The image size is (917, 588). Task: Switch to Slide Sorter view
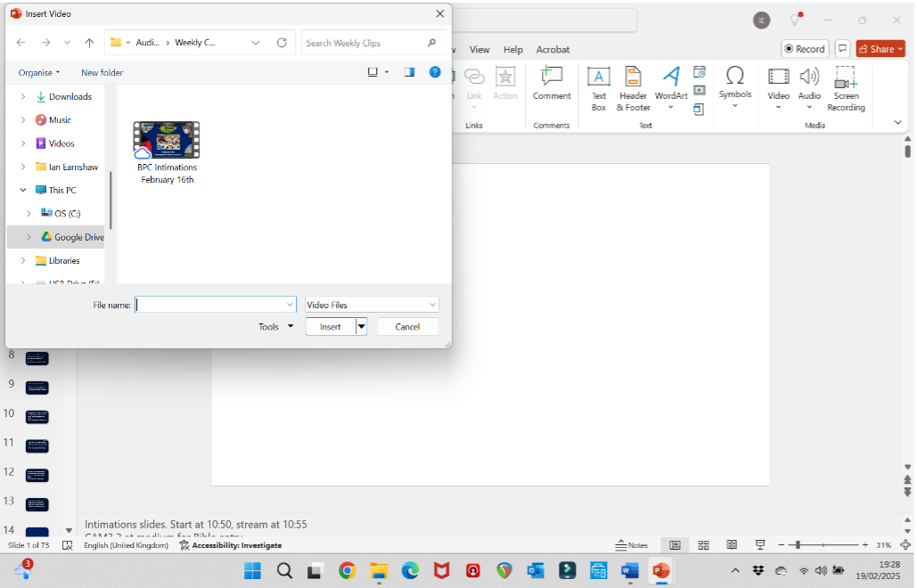[x=703, y=544]
